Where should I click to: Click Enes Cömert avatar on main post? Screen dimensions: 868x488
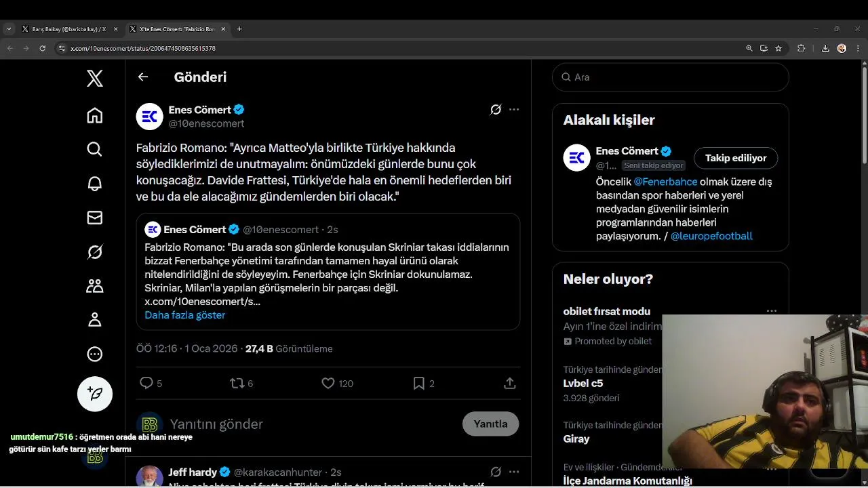point(150,117)
